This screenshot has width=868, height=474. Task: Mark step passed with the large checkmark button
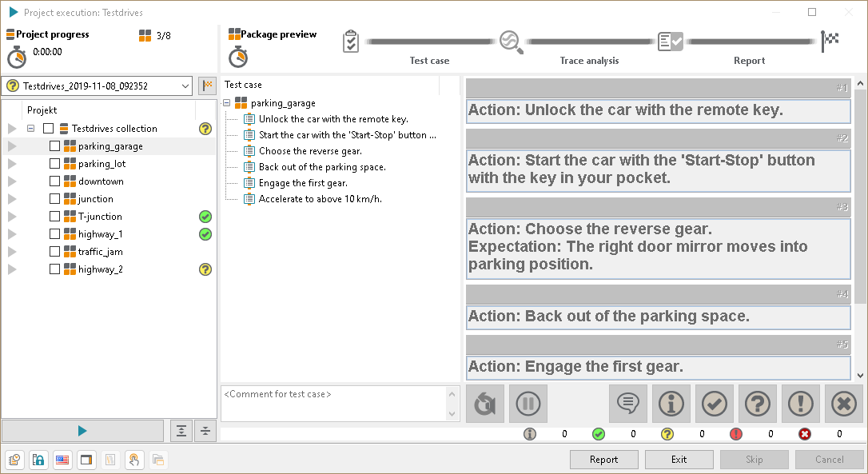pos(714,404)
